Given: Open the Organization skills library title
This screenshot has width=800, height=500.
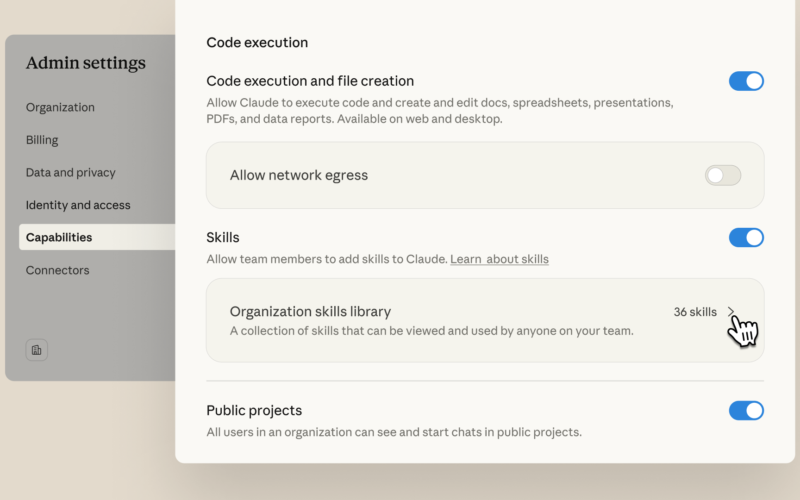Looking at the screenshot, I should (310, 312).
